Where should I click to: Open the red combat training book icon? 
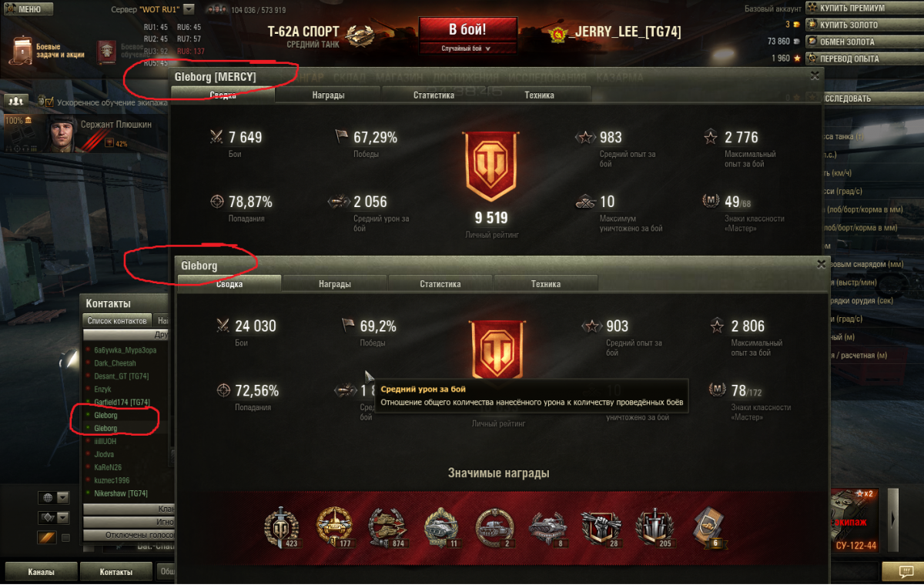pyautogui.click(x=107, y=51)
